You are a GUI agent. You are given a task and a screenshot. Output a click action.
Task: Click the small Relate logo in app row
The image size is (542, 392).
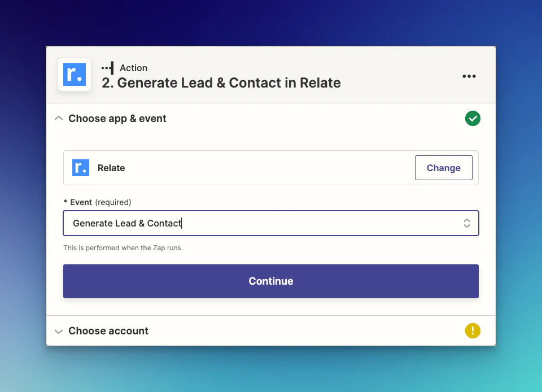click(81, 168)
